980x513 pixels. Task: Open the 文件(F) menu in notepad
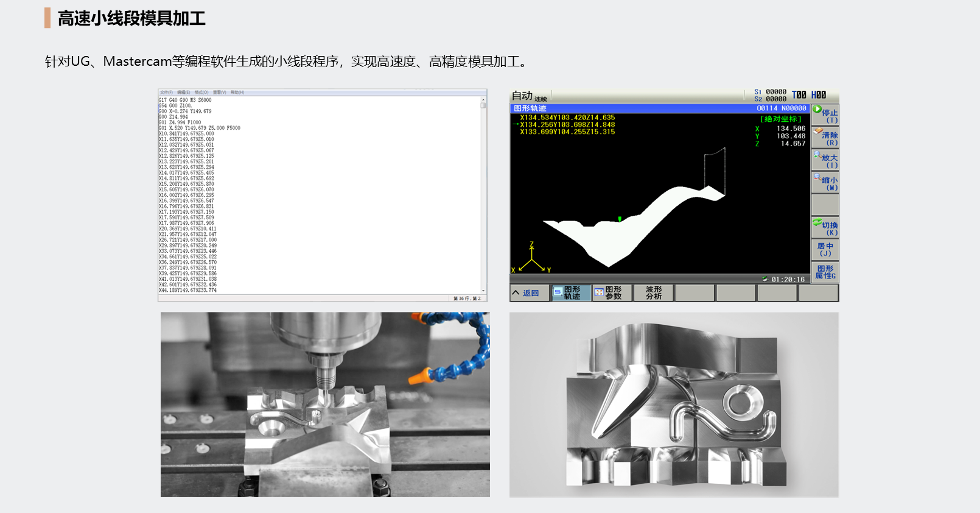click(166, 93)
